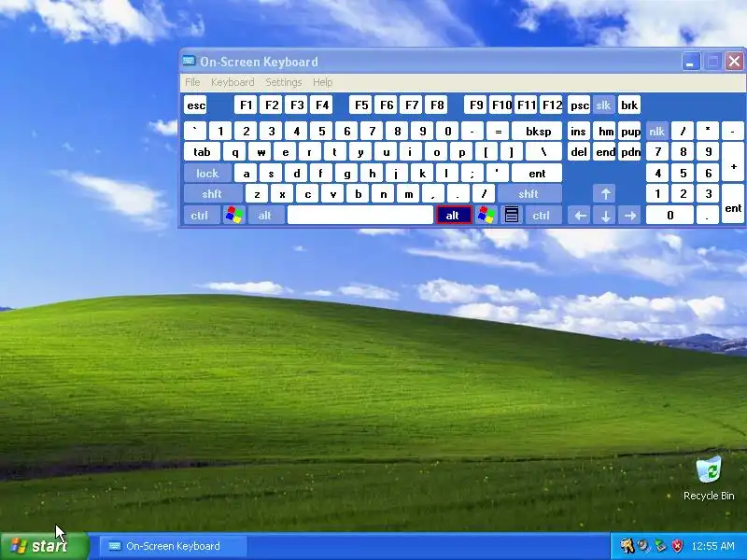This screenshot has width=747, height=560.
Task: Click the backtick key
Action: click(x=195, y=132)
